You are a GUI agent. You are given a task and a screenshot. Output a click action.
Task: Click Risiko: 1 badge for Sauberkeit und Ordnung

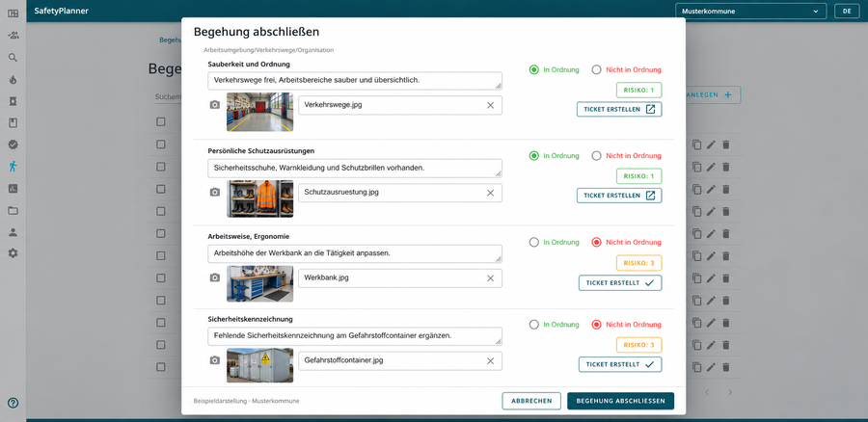[638, 91]
